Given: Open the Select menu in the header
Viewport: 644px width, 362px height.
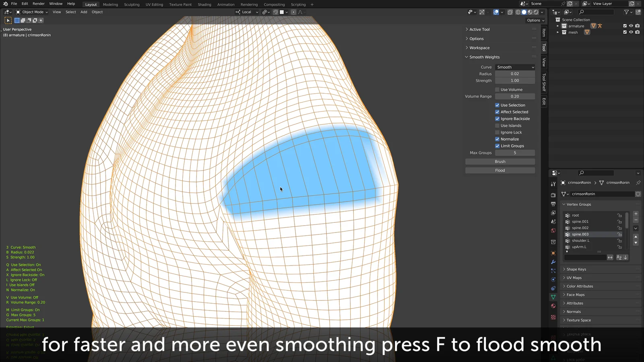Looking at the screenshot, I should pos(70,12).
